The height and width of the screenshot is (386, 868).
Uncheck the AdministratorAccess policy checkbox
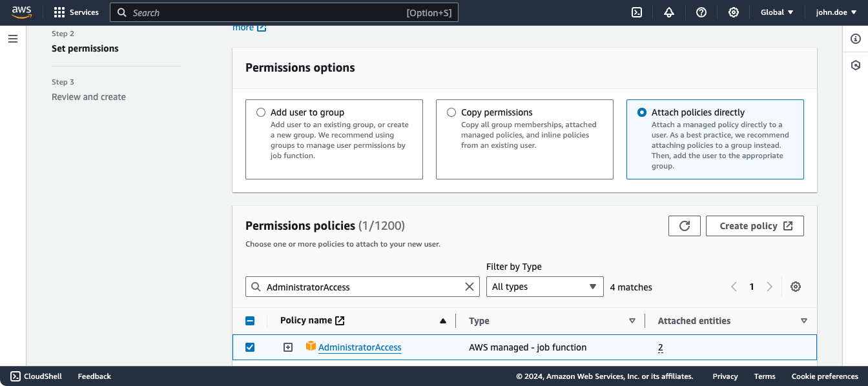click(250, 347)
